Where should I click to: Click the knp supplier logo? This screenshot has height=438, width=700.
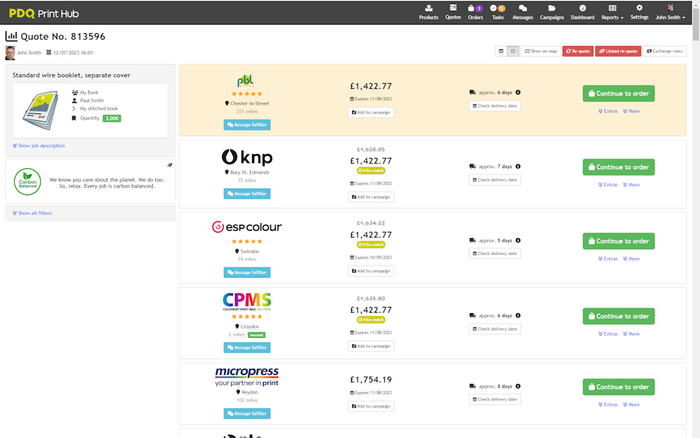click(247, 157)
